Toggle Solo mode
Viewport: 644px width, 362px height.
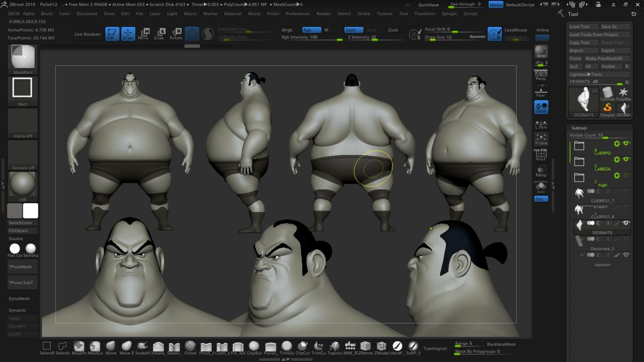click(x=541, y=188)
